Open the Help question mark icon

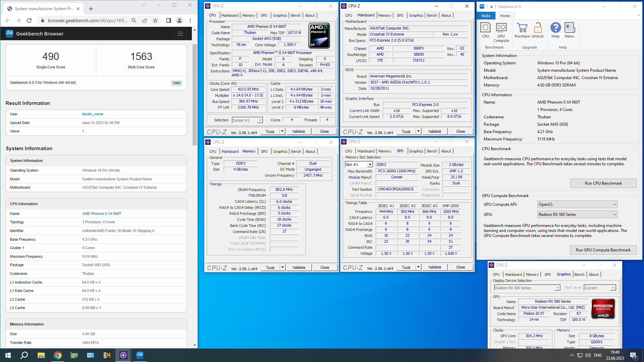[555, 30]
